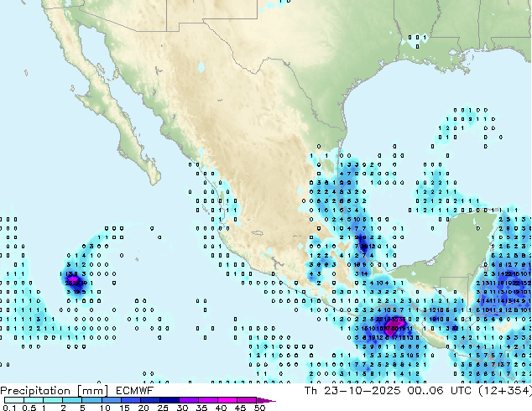Click the '0.1' legend scale value

click(x=9, y=408)
